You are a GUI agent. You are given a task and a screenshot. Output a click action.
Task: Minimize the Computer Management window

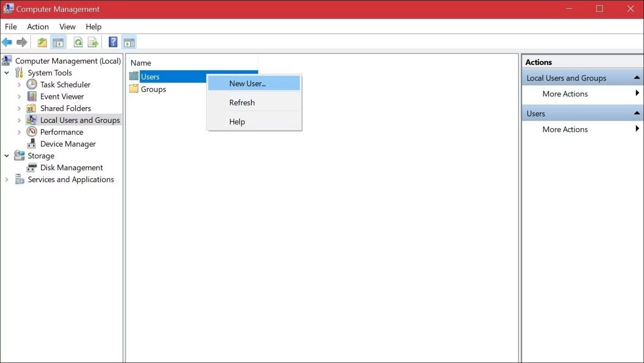pos(569,9)
